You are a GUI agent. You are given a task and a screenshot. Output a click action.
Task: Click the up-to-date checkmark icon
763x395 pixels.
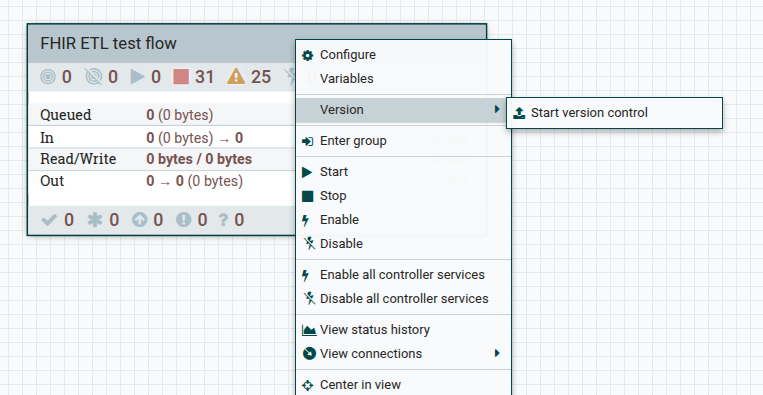pyautogui.click(x=49, y=220)
